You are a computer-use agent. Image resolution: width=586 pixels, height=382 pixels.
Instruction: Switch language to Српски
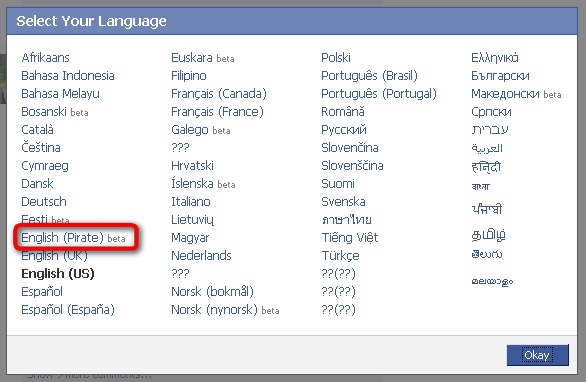(x=491, y=112)
